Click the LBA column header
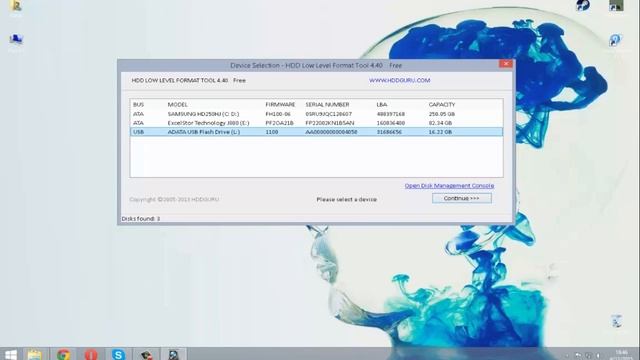 (x=382, y=104)
